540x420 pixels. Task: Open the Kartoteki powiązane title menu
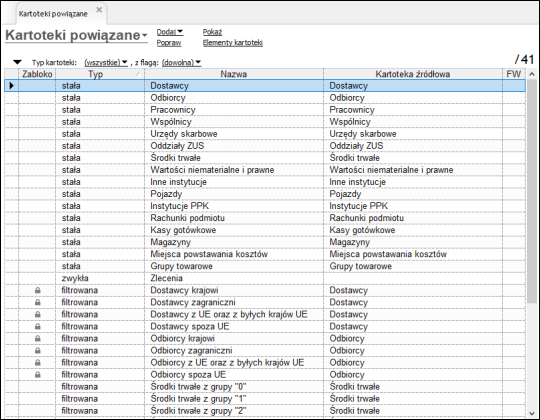point(76,35)
